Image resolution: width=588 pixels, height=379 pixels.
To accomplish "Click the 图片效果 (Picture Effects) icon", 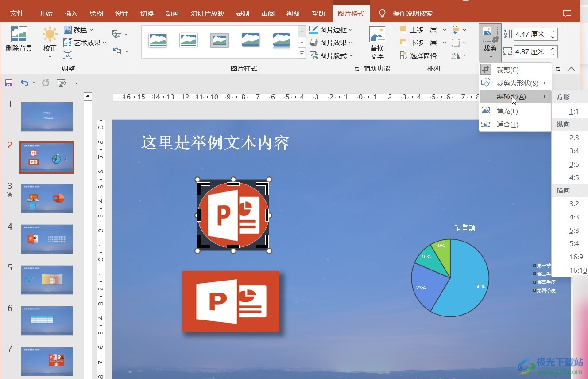I will point(314,43).
